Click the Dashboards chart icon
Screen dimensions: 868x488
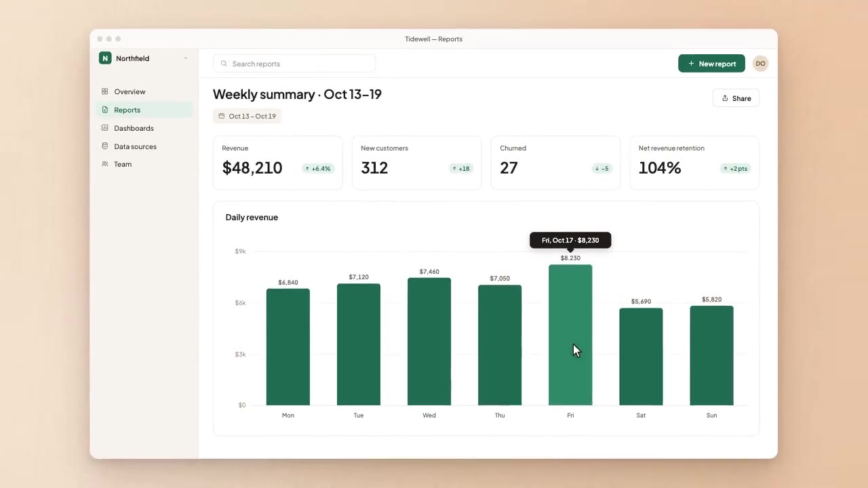(x=104, y=128)
